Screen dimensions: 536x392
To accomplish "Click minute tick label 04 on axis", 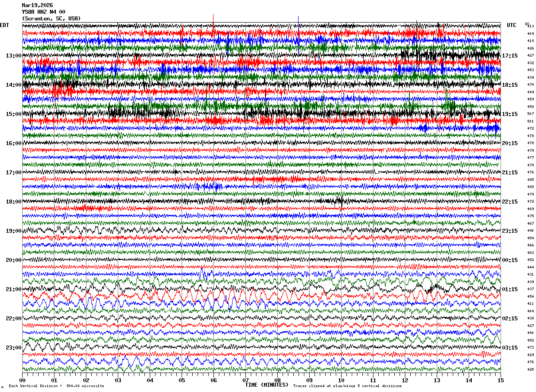I will (x=150, y=380).
